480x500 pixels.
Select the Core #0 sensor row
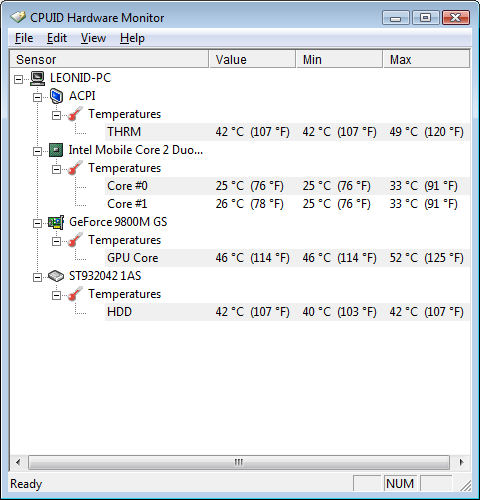[287, 186]
